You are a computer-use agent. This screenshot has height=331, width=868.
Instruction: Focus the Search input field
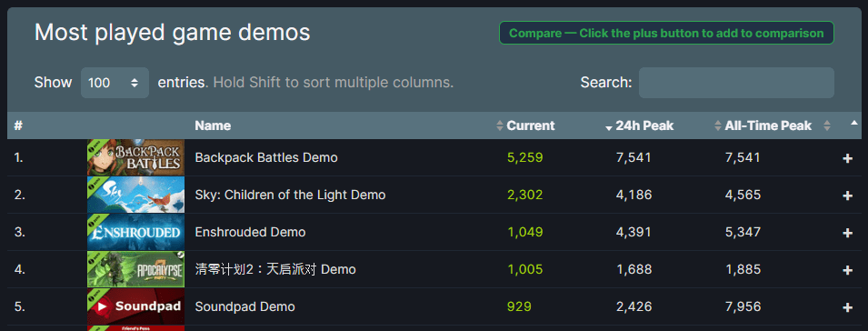click(x=736, y=83)
